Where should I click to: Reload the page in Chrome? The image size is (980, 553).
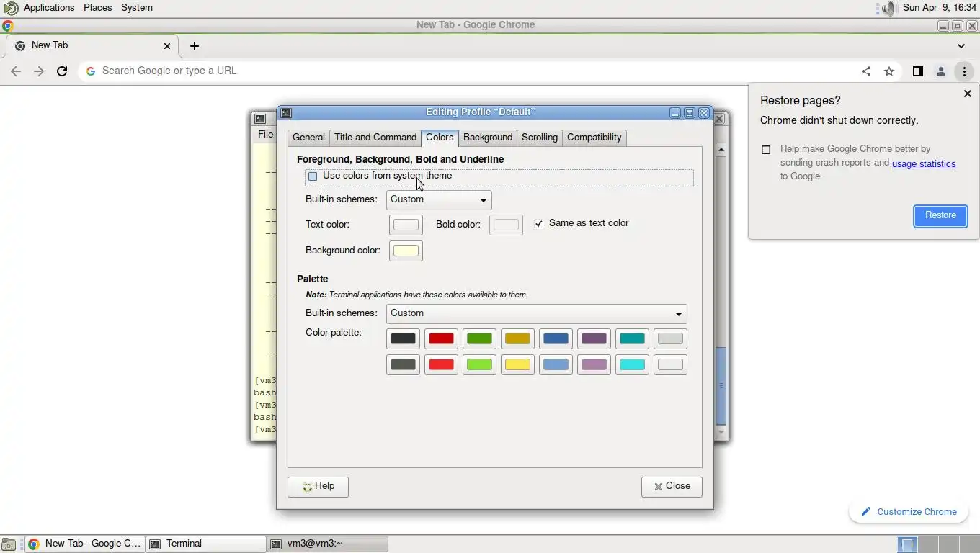62,71
